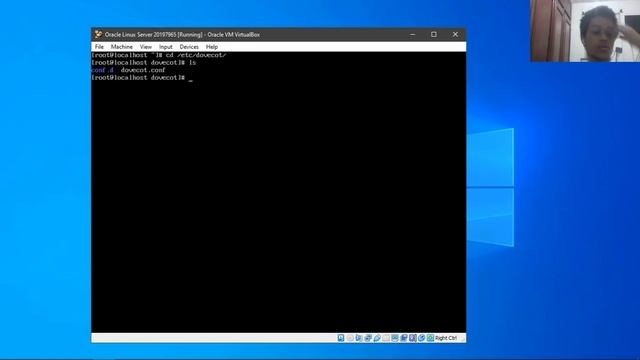Click the network adapters status icon
This screenshot has width=640, height=360.
click(368, 338)
